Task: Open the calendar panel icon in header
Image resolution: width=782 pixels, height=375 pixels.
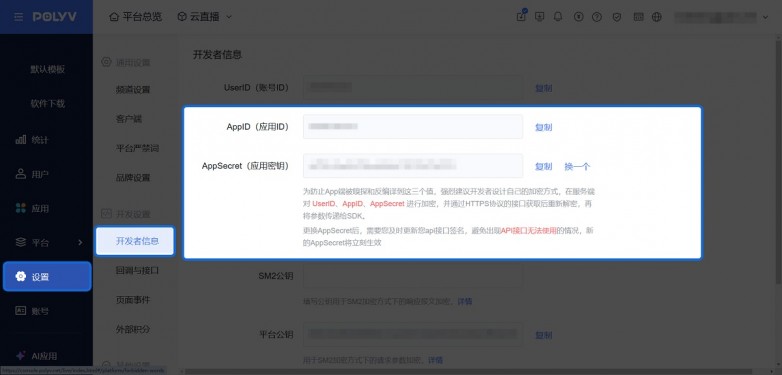Action: [638, 16]
